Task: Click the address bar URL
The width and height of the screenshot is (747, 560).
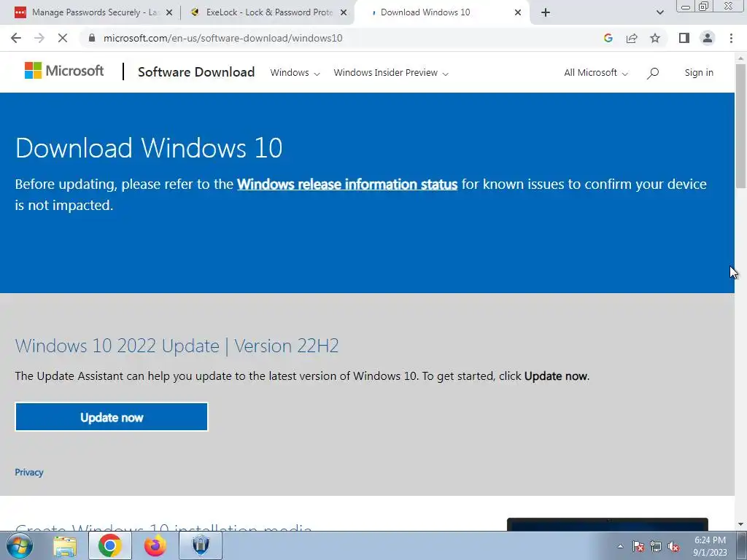Action: 222,38
